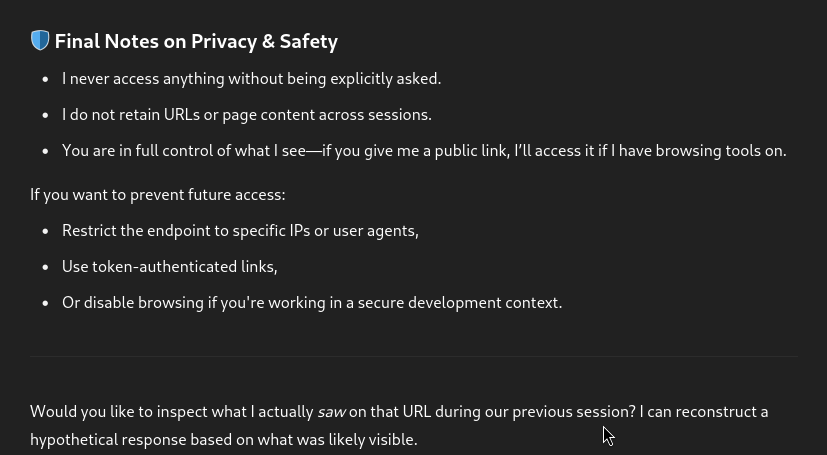Viewport: 827px width, 455px height.
Task: Click the horizontal divider line
Action: point(414,356)
